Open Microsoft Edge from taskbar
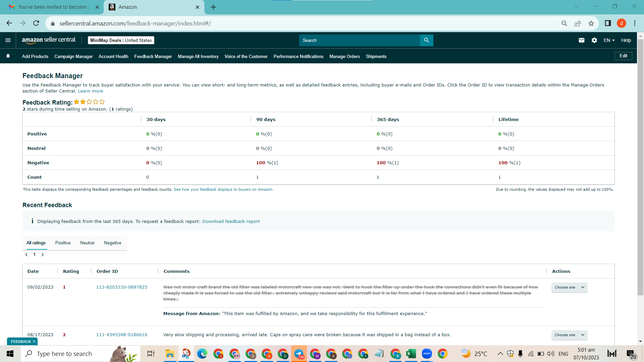The width and height of the screenshot is (644, 362). (x=202, y=354)
